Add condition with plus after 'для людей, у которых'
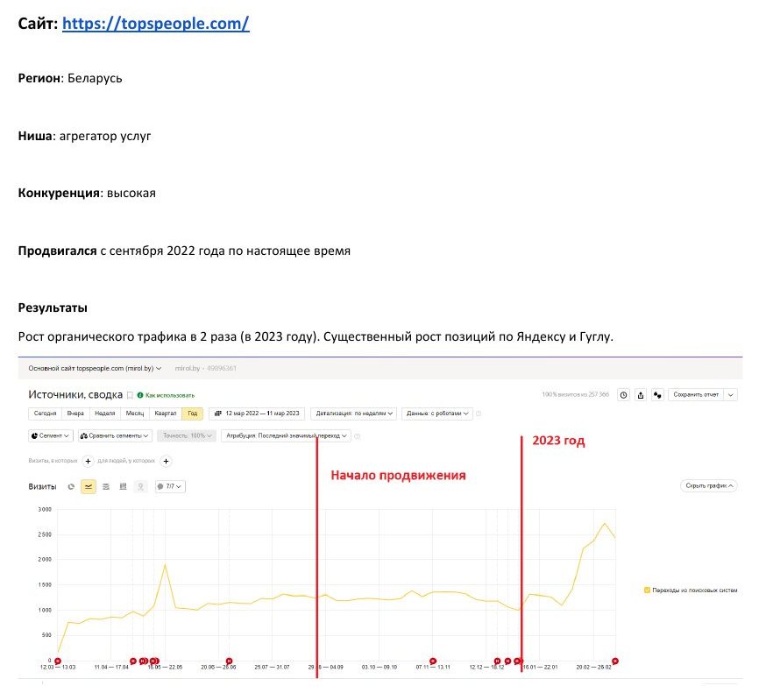Screen dimensions: 759x700 [x=166, y=461]
